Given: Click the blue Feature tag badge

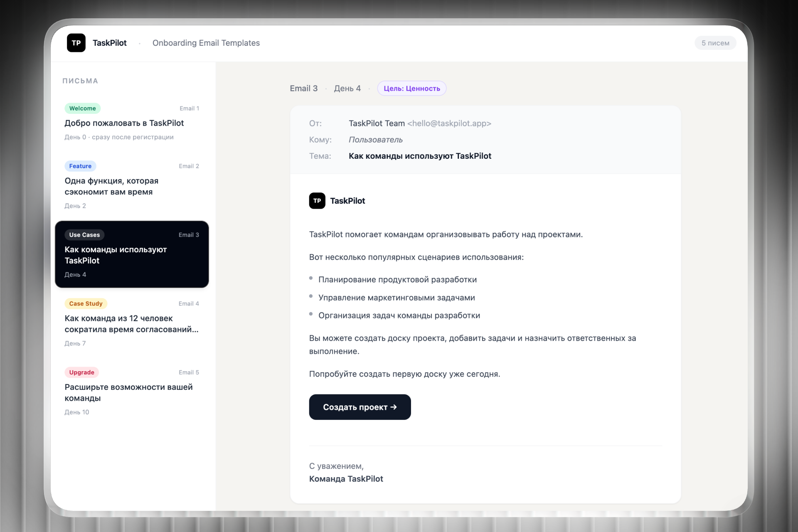Looking at the screenshot, I should [80, 166].
